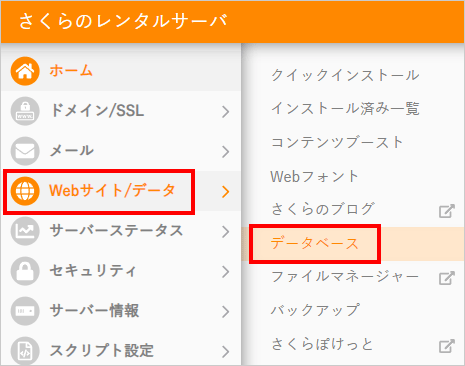Click the ドメイン/SSL www lock icon
This screenshot has width=465, height=366.
(x=25, y=111)
